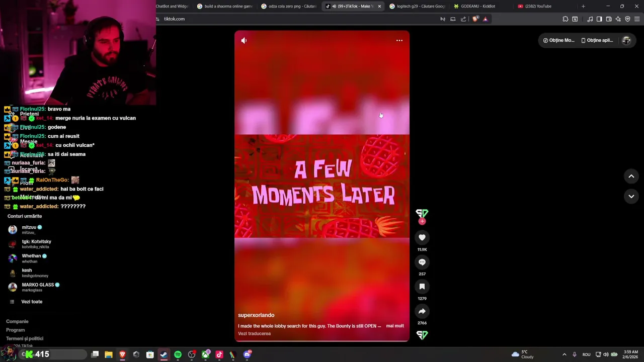
Task: Open the sound disc icon below share count
Action: [x=422, y=335]
